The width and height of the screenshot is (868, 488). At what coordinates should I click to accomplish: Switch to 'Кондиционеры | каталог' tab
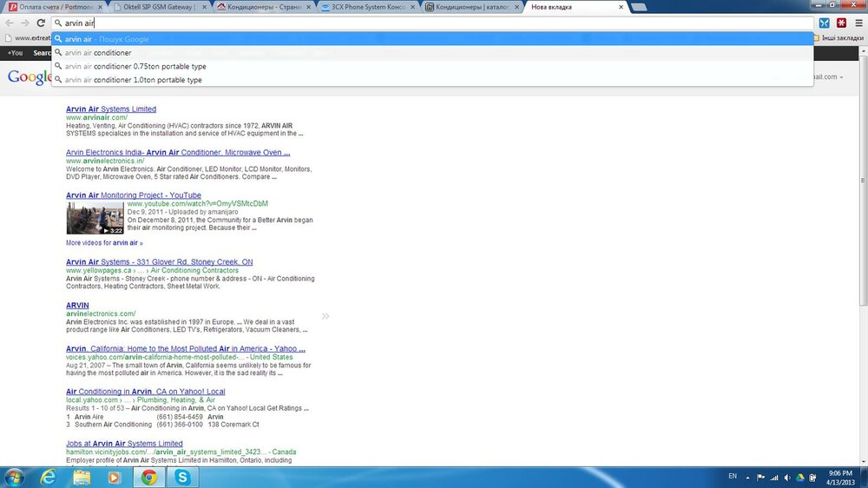click(x=471, y=7)
